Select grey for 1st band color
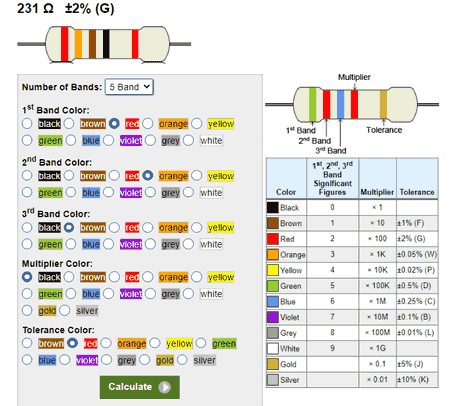The image size is (450, 406). click(150, 140)
